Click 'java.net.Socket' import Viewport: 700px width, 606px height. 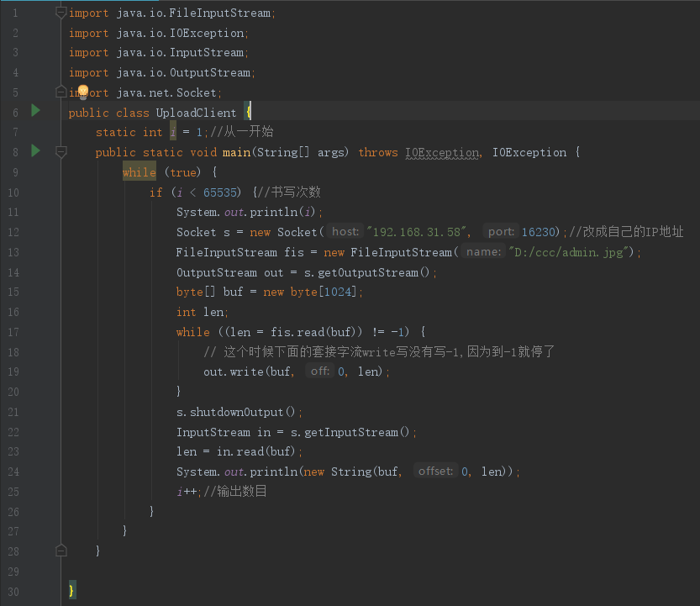[166, 92]
